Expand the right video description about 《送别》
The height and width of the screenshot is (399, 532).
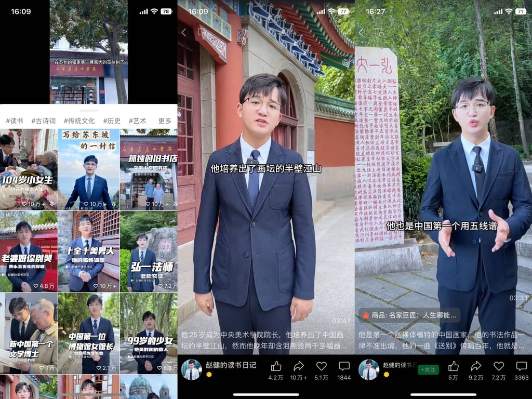tap(442, 340)
